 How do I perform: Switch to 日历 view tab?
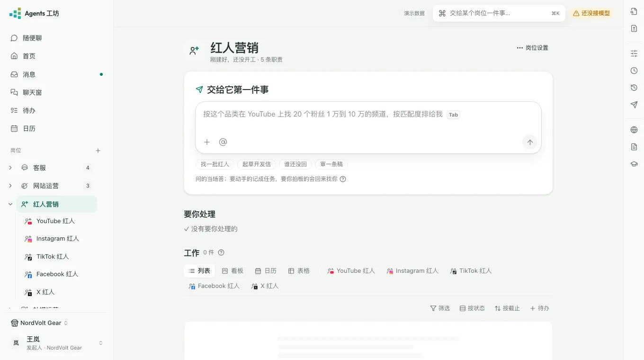point(266,271)
